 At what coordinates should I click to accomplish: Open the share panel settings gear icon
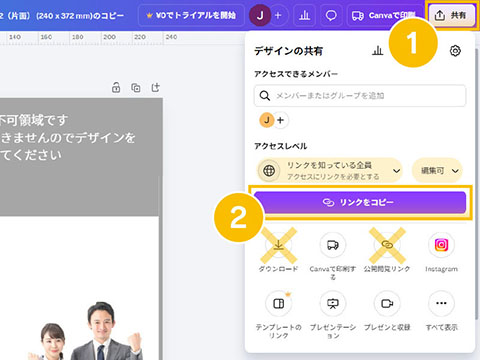coord(455,51)
